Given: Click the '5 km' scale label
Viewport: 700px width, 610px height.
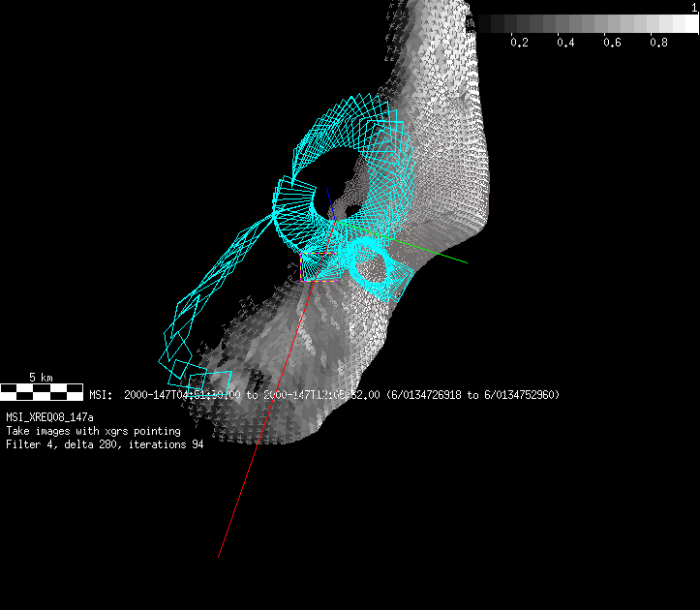Looking at the screenshot, I should point(41,378).
